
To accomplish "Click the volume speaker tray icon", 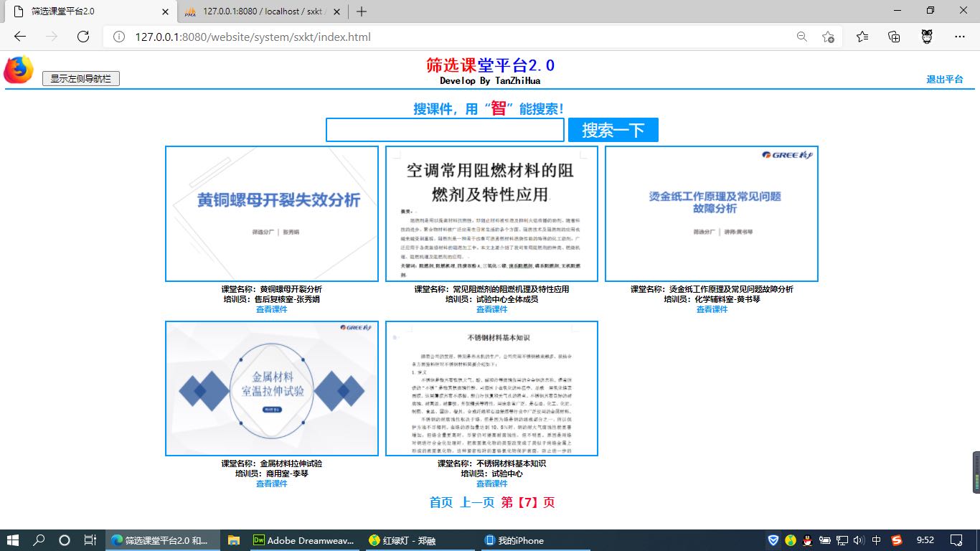I will click(x=859, y=540).
